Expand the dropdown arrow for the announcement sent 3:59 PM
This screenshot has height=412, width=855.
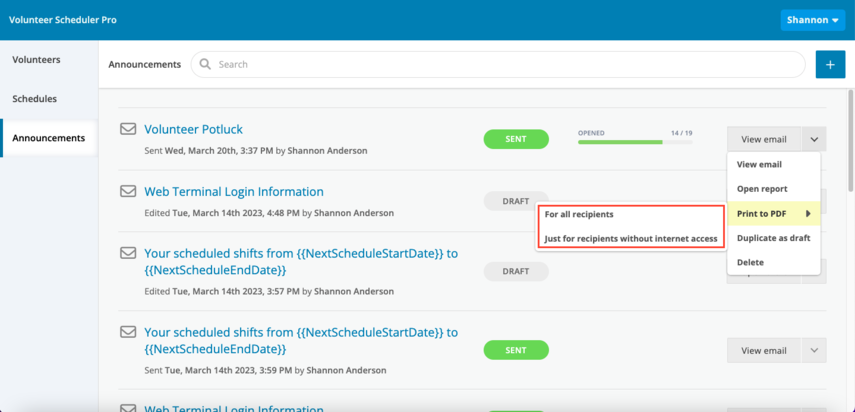click(814, 350)
